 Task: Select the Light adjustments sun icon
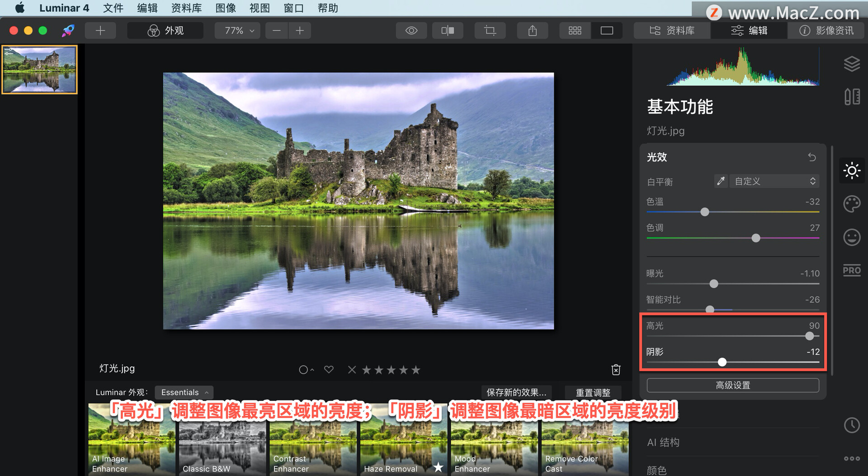tap(852, 171)
